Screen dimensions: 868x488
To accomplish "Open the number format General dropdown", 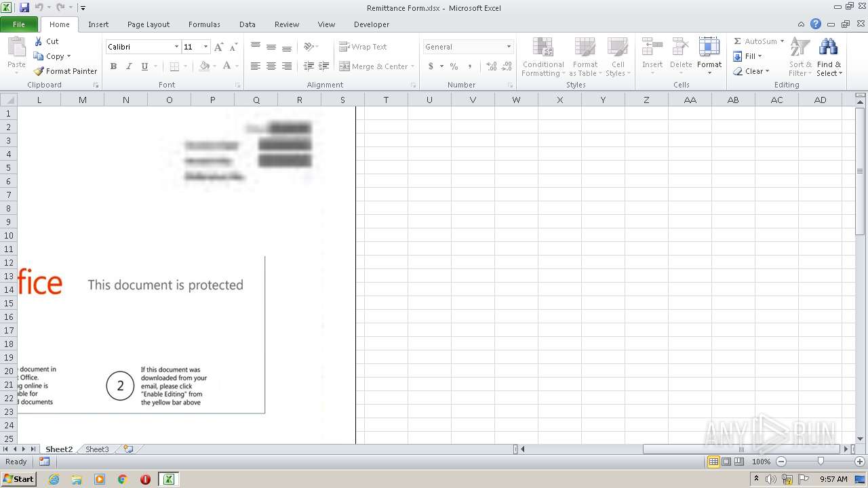I will [x=509, y=47].
